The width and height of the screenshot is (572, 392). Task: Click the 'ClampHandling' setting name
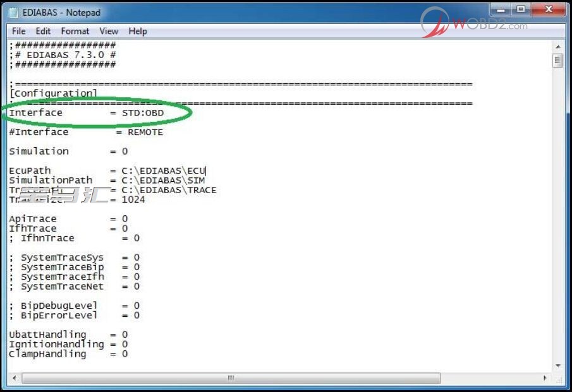pos(47,353)
